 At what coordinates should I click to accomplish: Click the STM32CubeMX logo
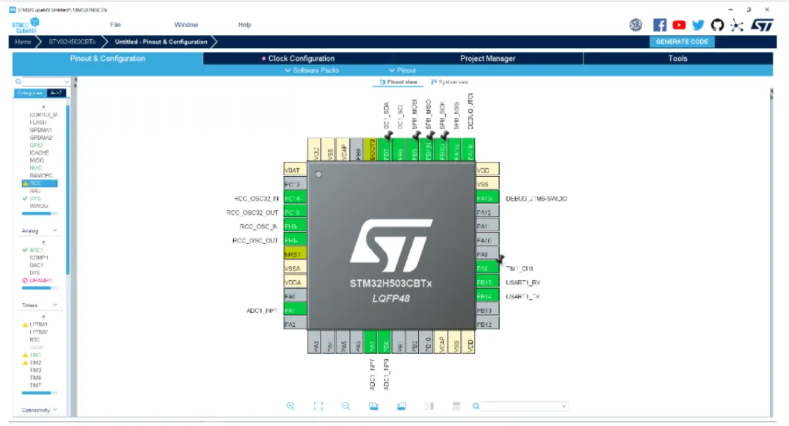point(25,25)
